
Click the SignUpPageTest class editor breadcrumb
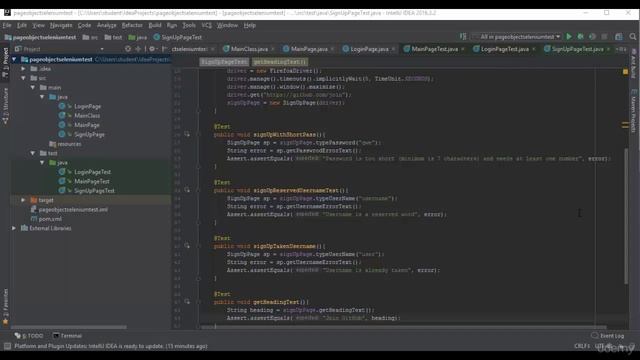(224, 62)
